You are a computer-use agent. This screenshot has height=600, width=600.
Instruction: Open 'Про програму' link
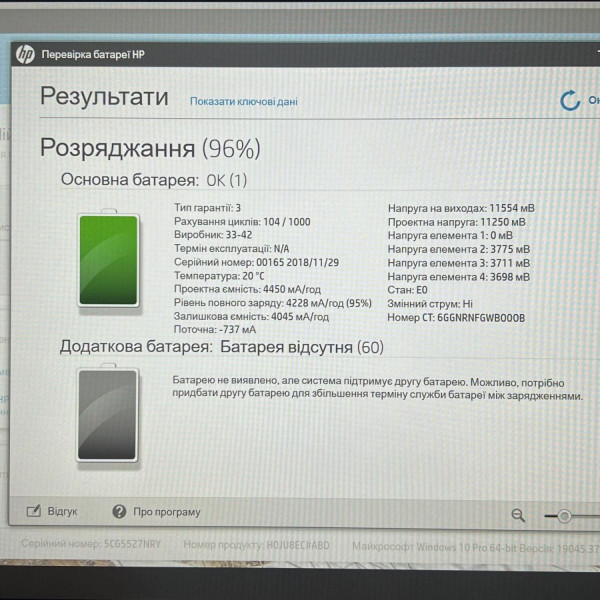click(167, 512)
